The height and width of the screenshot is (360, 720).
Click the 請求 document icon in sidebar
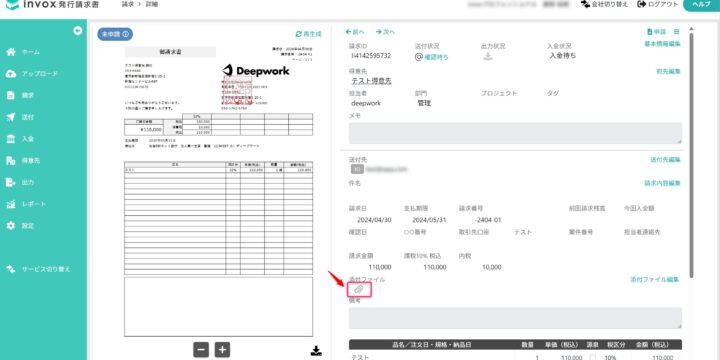tap(11, 96)
